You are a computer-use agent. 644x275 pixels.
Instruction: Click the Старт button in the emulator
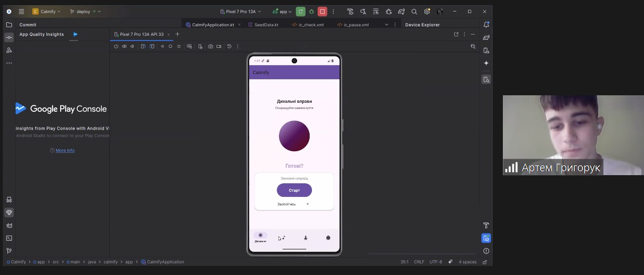tap(294, 190)
